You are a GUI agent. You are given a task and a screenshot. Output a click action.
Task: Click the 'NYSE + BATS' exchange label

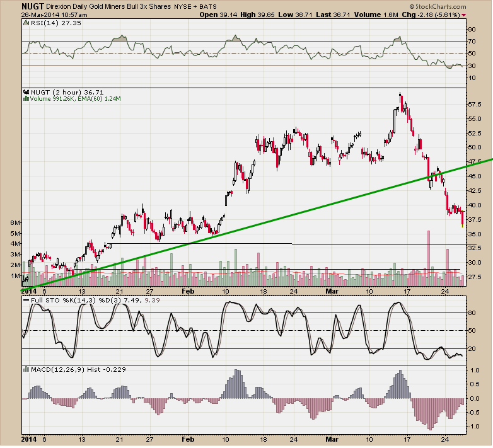[x=195, y=6]
